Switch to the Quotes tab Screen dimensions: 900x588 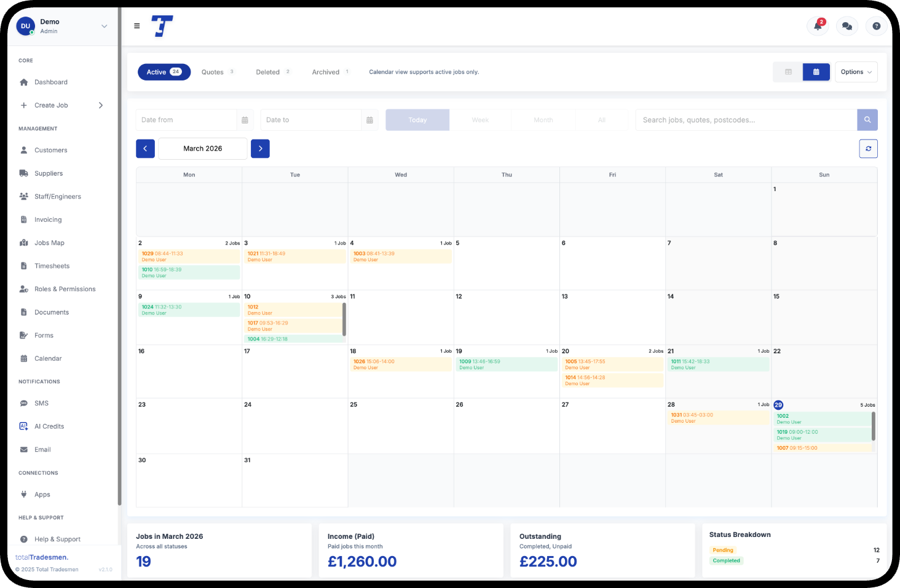(x=212, y=72)
